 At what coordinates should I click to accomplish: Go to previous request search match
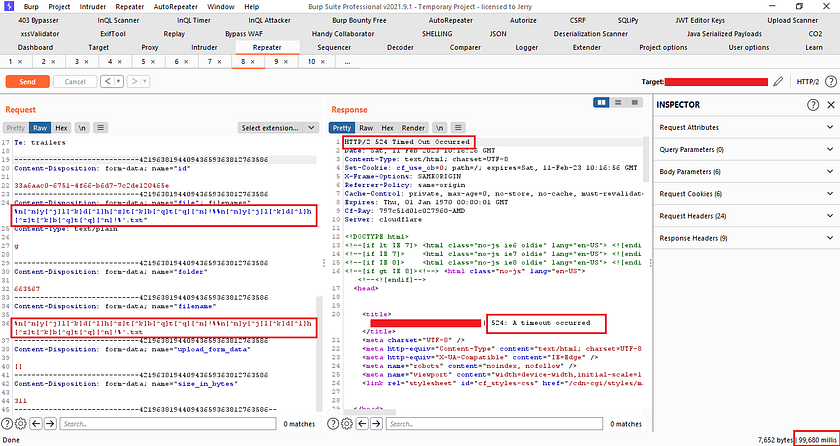pos(36,424)
